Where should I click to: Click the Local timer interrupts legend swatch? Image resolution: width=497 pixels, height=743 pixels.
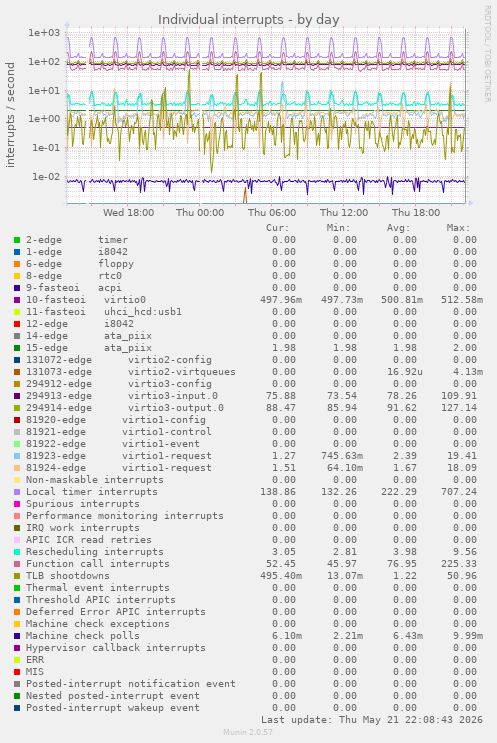point(17,492)
